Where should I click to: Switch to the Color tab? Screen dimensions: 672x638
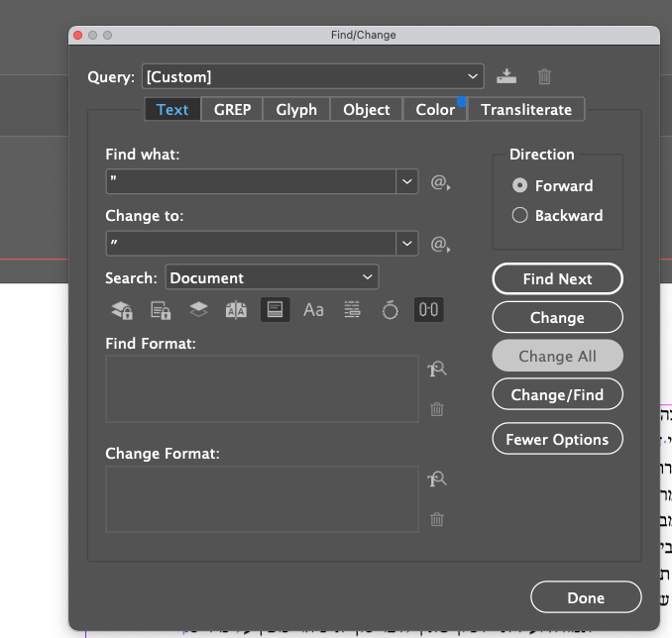[435, 110]
